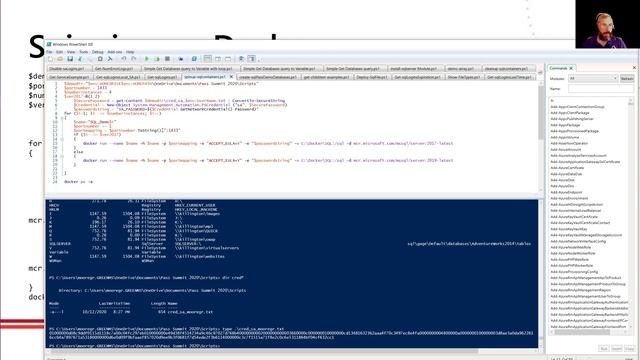This screenshot has width=640, height=360.
Task: Collapse the else block at line 18
Action: coord(62,156)
